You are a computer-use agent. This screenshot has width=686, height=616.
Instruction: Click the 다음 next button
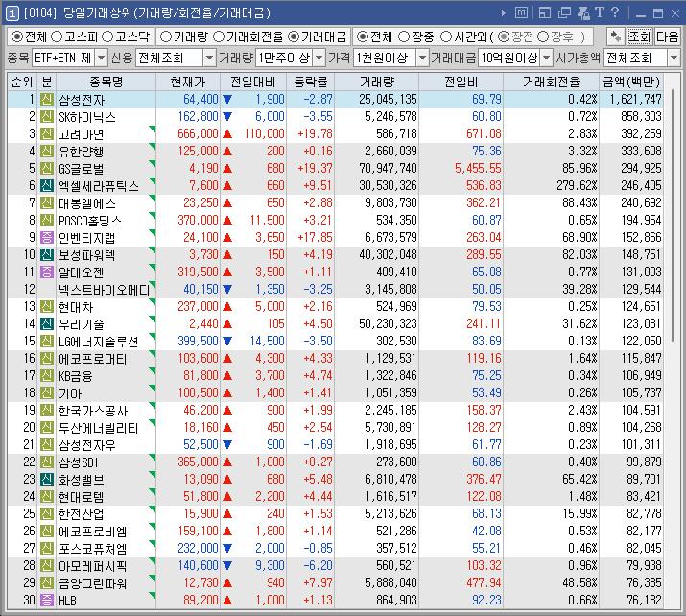pyautogui.click(x=667, y=36)
